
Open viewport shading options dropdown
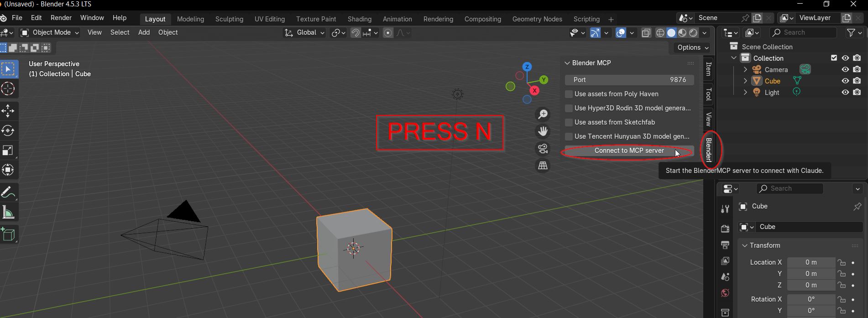click(705, 33)
